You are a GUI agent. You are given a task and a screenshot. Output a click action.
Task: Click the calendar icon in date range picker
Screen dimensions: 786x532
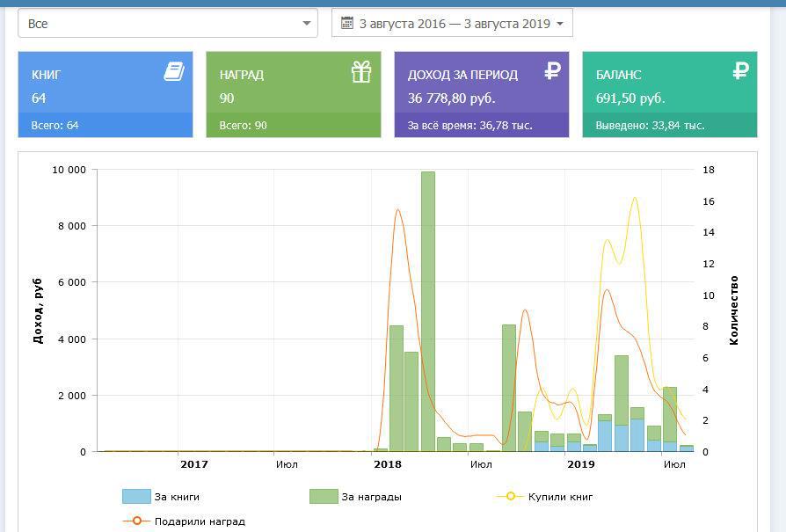(x=346, y=23)
